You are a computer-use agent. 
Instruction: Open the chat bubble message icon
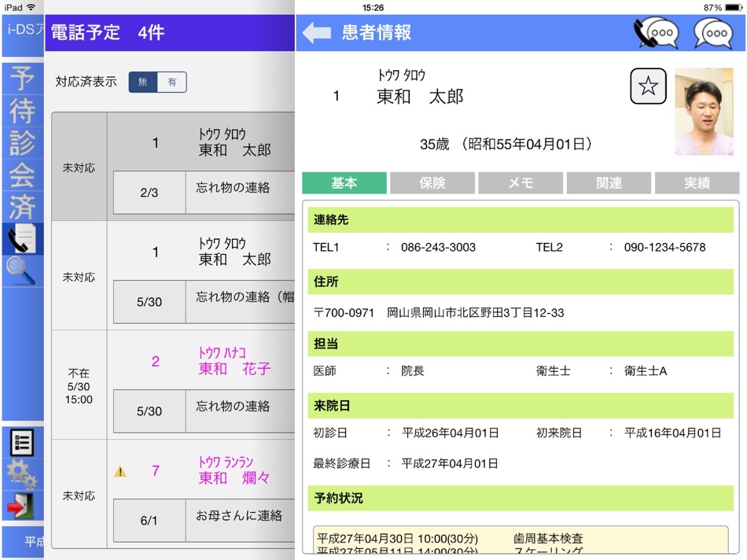(712, 33)
